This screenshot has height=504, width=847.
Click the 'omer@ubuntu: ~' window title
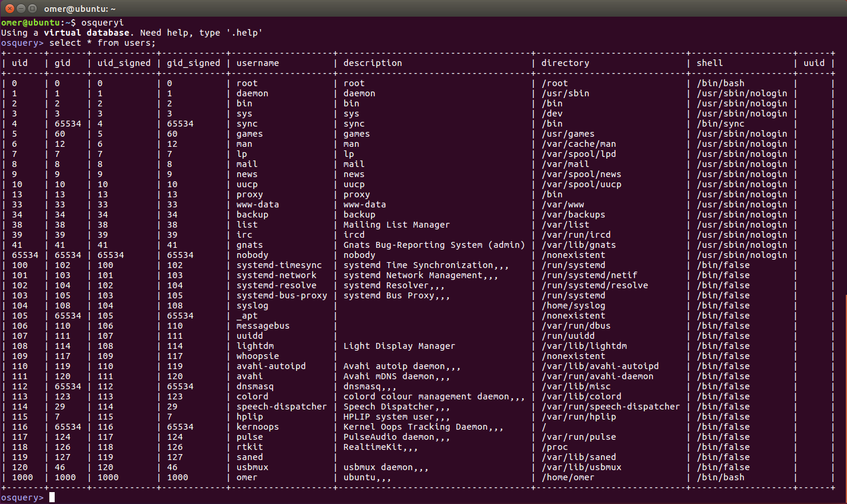pos(80,9)
